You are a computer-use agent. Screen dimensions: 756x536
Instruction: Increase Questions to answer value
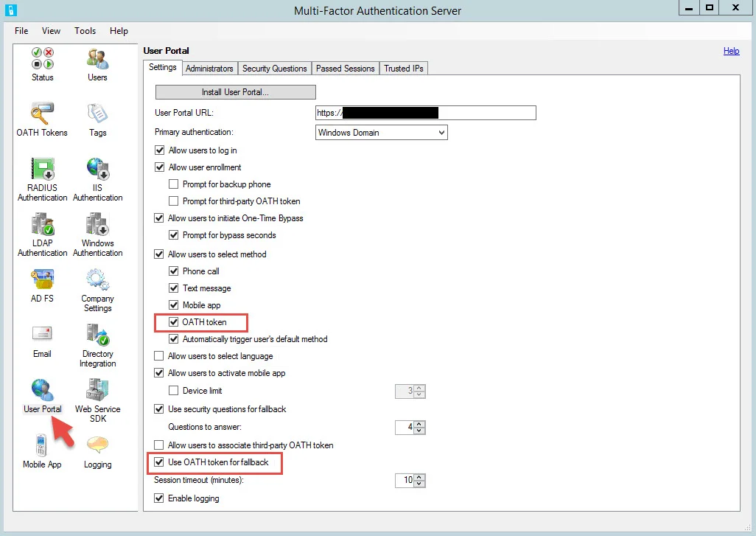[419, 424]
